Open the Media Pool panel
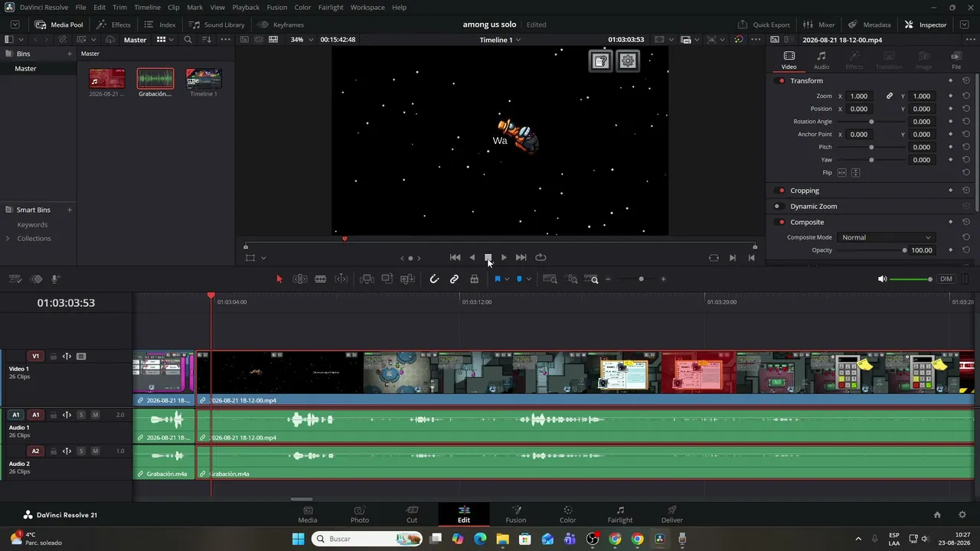Viewport: 980px width, 551px height. (x=59, y=24)
